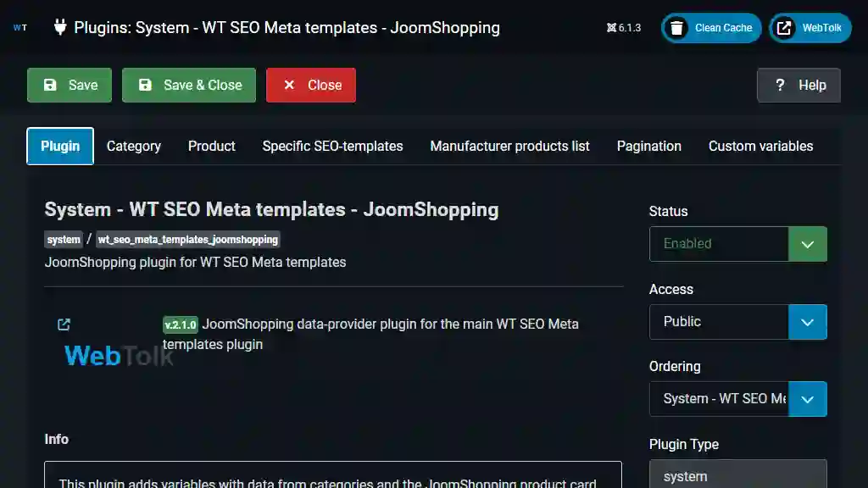Image resolution: width=868 pixels, height=488 pixels.
Task: Click the Info text box about variables
Action: tap(332, 475)
